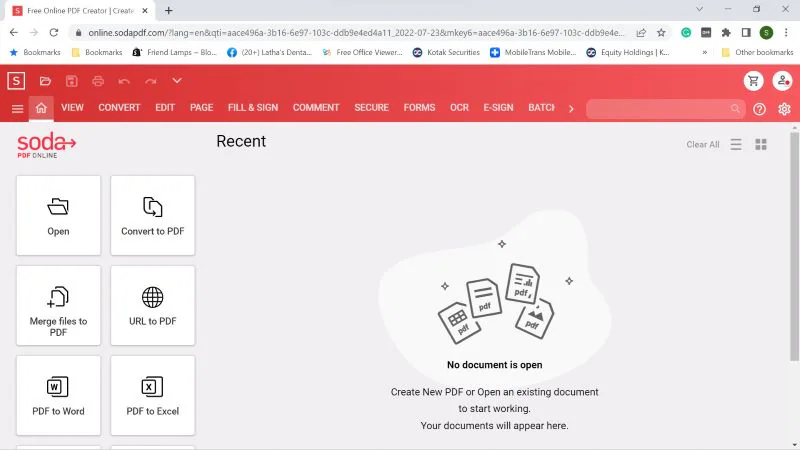
Task: Click the Convert to PDF tile
Action: (x=153, y=215)
